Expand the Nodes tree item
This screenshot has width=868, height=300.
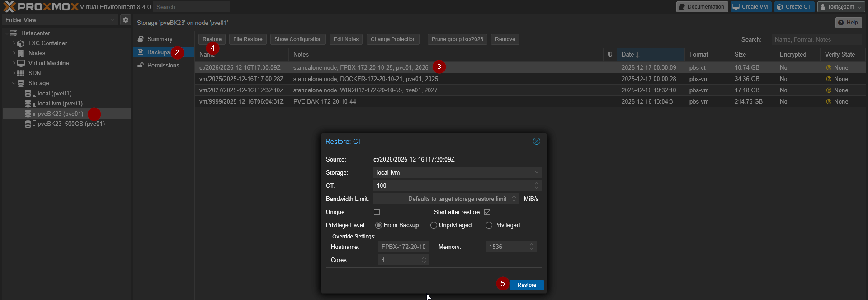[14, 53]
